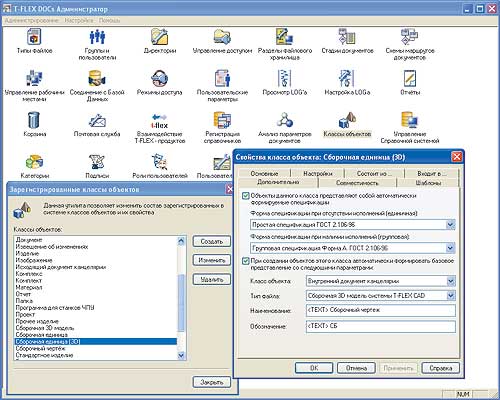Image resolution: width=500 pixels, height=400 pixels.
Task: Toggle auto-create base representation checkbox
Action: 246,261
